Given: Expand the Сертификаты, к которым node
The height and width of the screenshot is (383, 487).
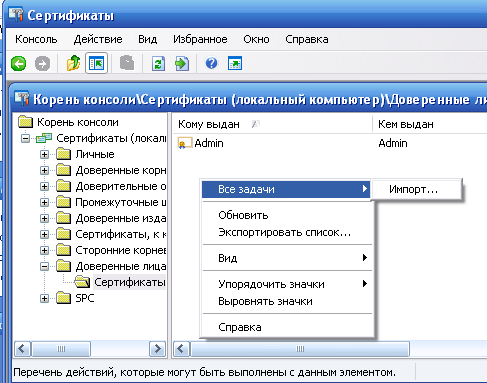Looking at the screenshot, I should click(x=44, y=234).
